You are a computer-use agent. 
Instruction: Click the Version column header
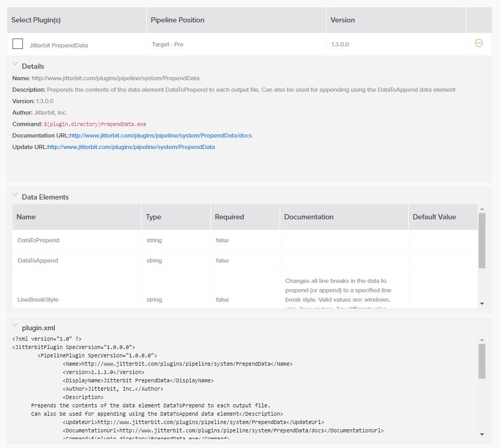[342, 20]
